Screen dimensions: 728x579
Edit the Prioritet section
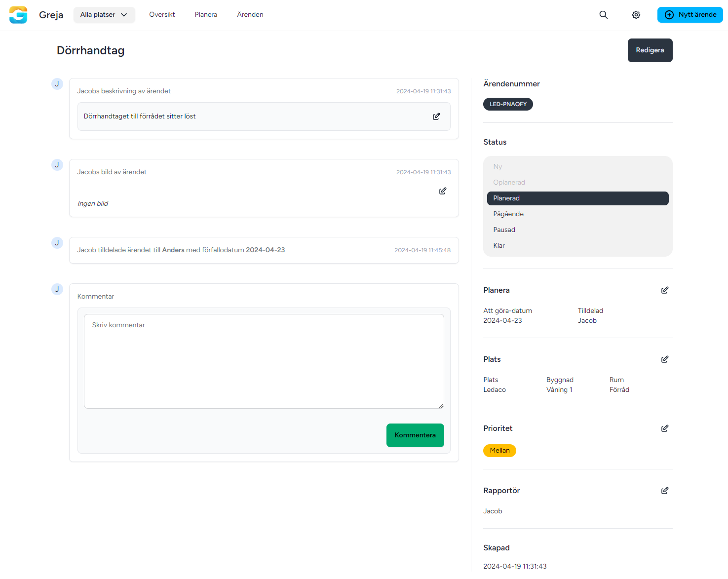click(x=664, y=428)
